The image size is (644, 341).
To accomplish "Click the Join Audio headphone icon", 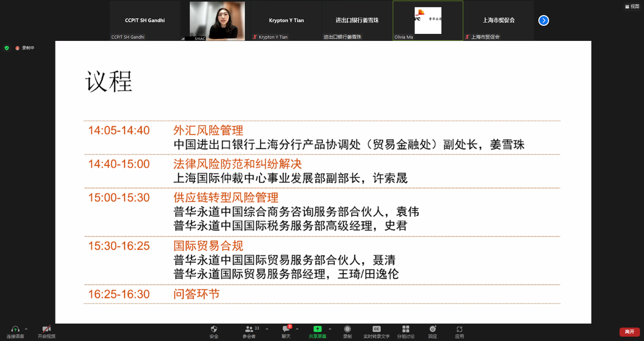I will tap(15, 329).
